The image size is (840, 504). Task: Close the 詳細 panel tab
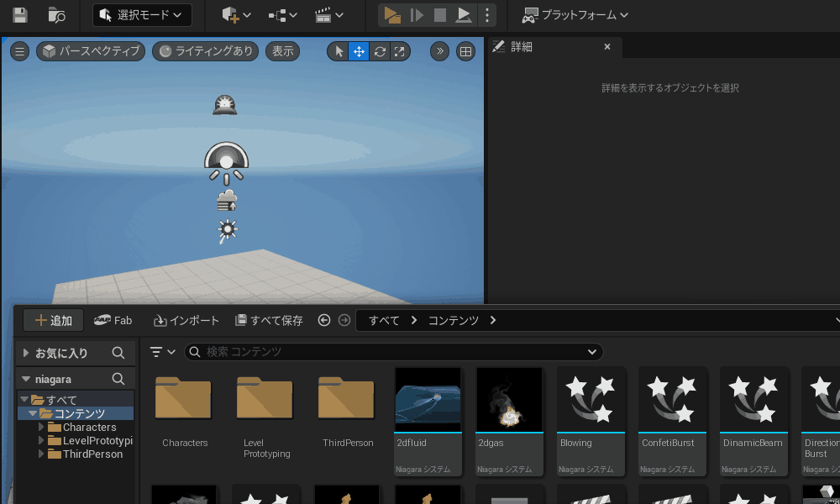pyautogui.click(x=607, y=47)
